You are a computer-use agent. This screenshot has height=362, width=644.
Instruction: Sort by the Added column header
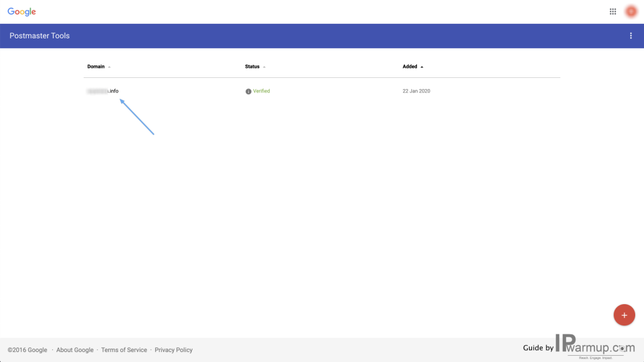point(410,67)
